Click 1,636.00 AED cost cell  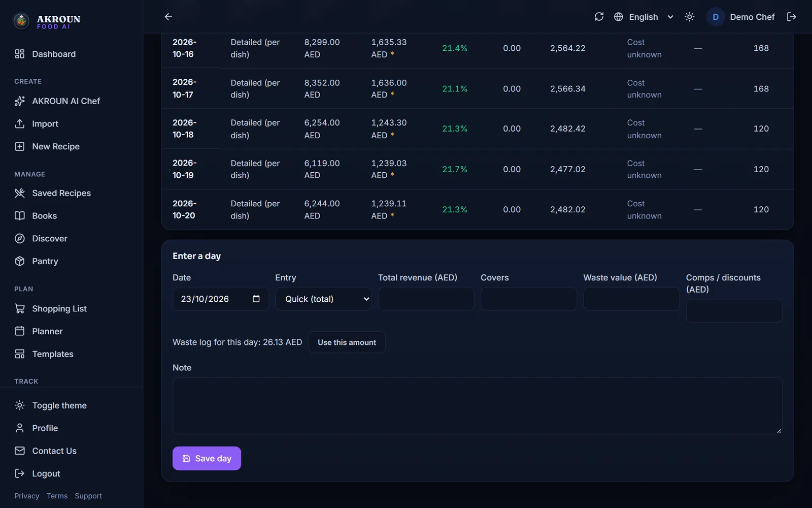[x=389, y=89]
